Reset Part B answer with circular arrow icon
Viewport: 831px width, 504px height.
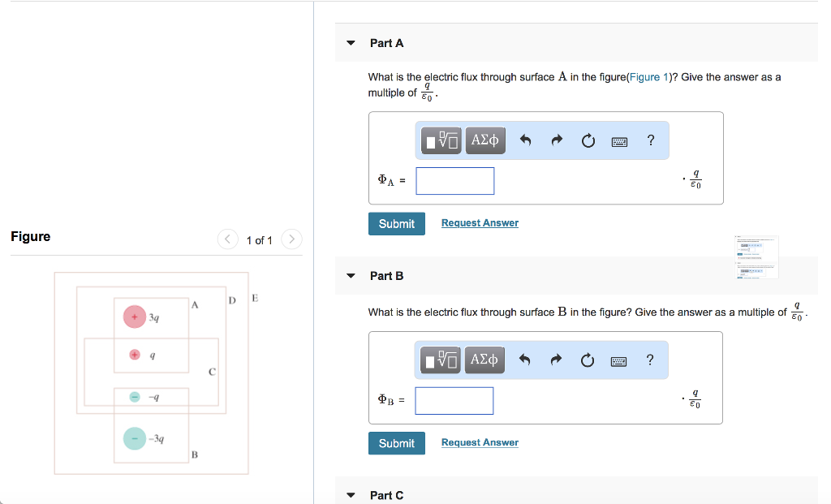pyautogui.click(x=588, y=360)
